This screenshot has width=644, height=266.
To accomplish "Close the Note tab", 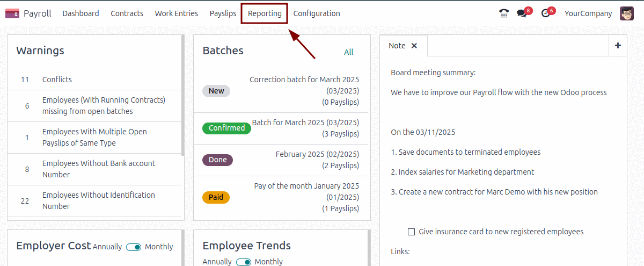I will tap(414, 46).
